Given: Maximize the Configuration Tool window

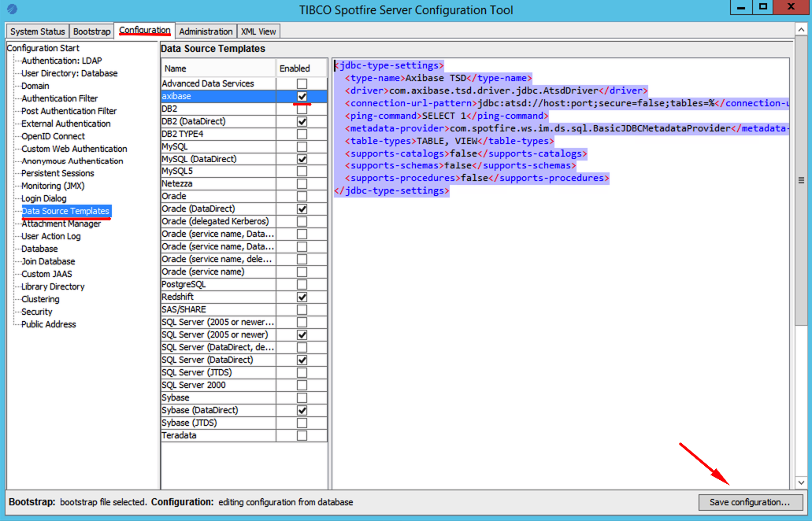Looking at the screenshot, I should 763,7.
